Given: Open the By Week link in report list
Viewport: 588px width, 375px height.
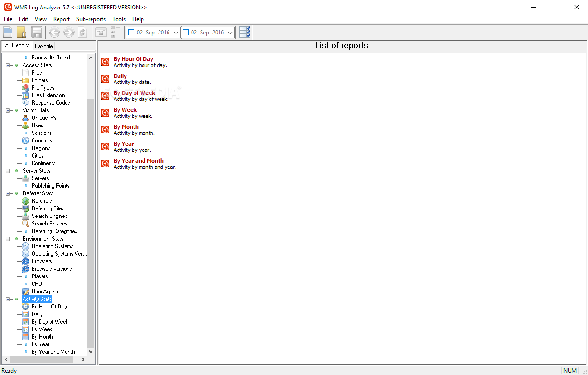Looking at the screenshot, I should click(x=126, y=110).
